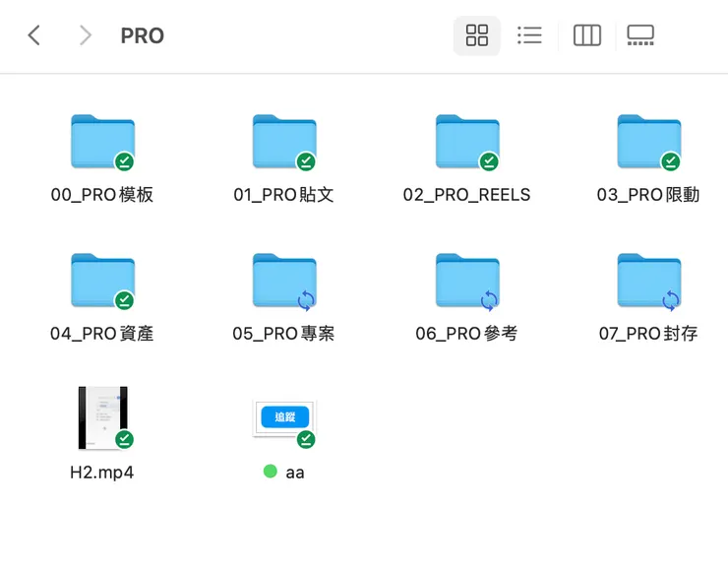The image size is (728, 570).
Task: Click the synced checkmark on 00_PRO模板
Action: pyautogui.click(x=124, y=161)
